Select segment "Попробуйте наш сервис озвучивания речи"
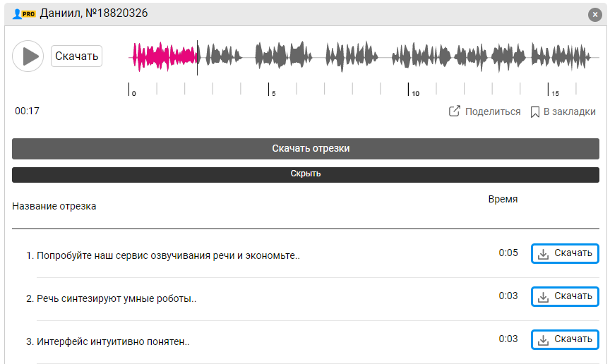Image resolution: width=610 pixels, height=364 pixels. click(x=168, y=255)
